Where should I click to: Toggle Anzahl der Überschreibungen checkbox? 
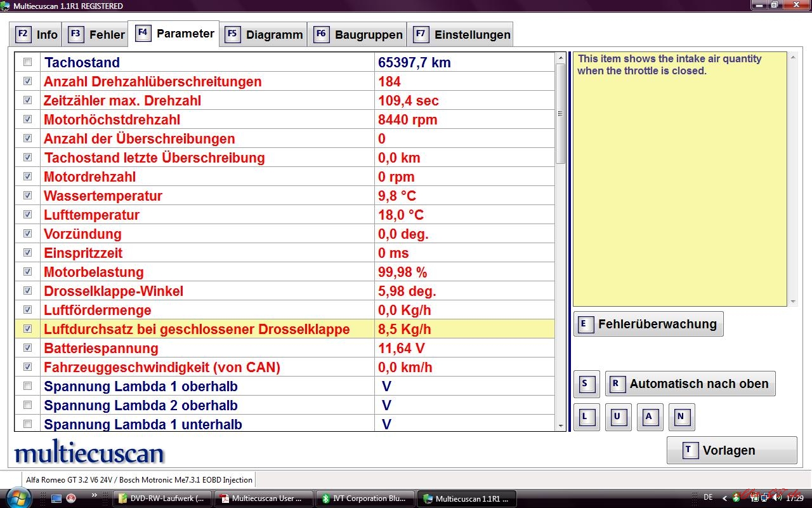[x=27, y=138]
